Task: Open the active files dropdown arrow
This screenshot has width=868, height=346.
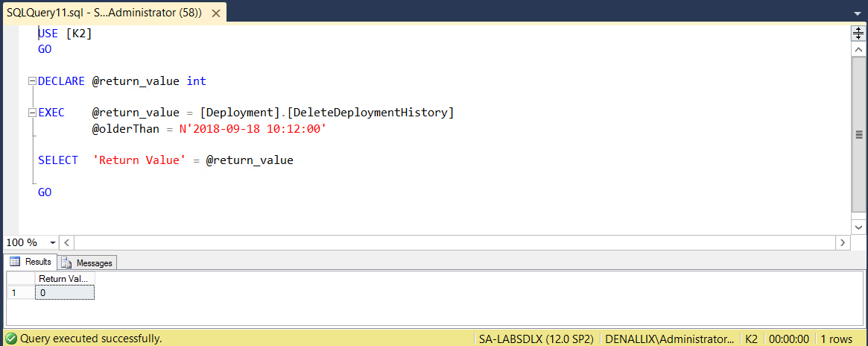Action: pos(858,14)
